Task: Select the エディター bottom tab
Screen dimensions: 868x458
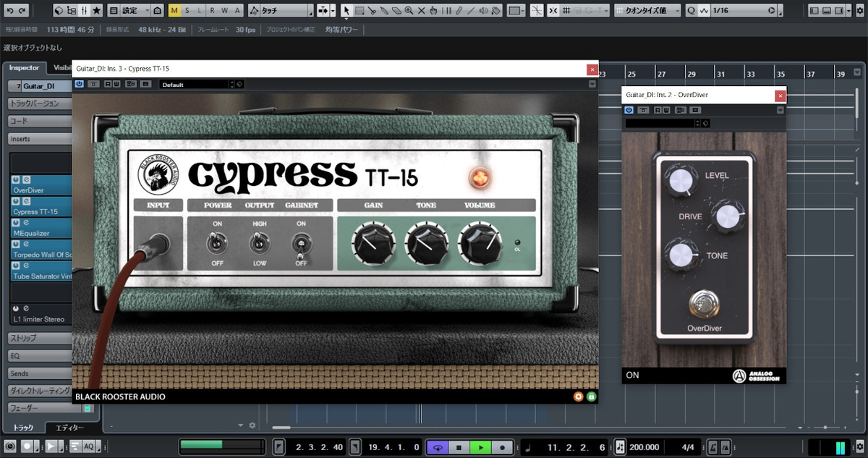Action: pyautogui.click(x=69, y=428)
